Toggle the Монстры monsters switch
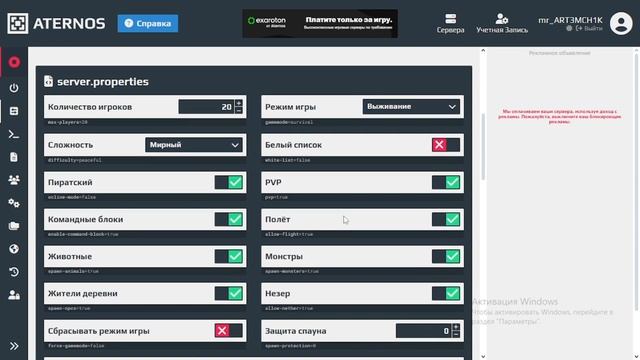Image resolution: width=640 pixels, height=360 pixels. [446, 256]
